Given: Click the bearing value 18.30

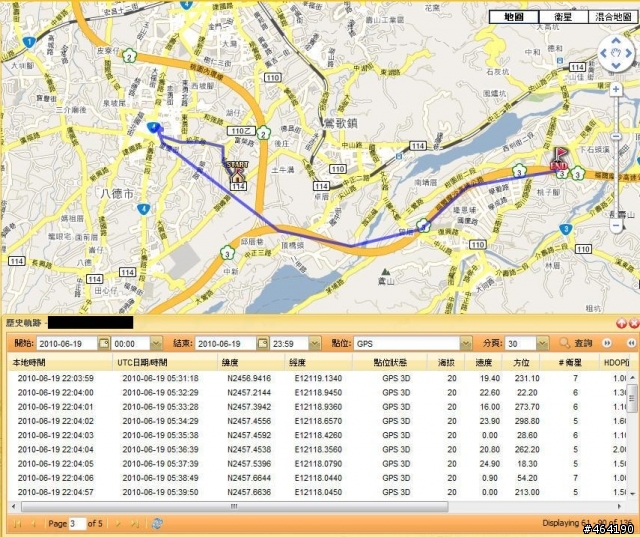Looking at the screenshot, I should point(527,464).
